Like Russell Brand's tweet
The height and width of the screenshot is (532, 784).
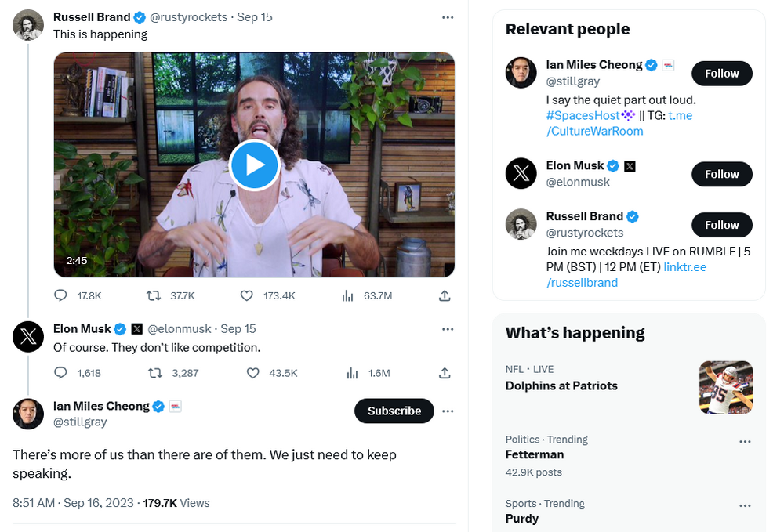pyautogui.click(x=247, y=295)
